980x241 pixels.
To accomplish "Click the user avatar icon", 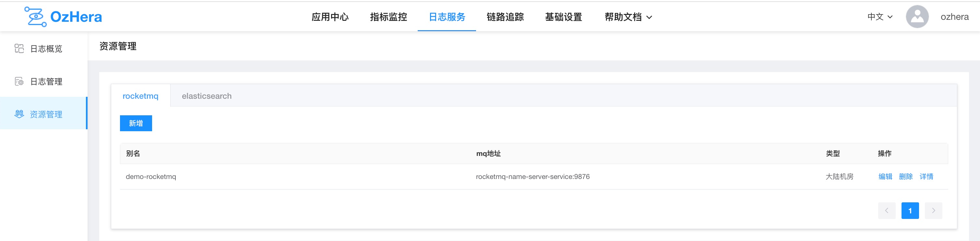I will (x=917, y=17).
